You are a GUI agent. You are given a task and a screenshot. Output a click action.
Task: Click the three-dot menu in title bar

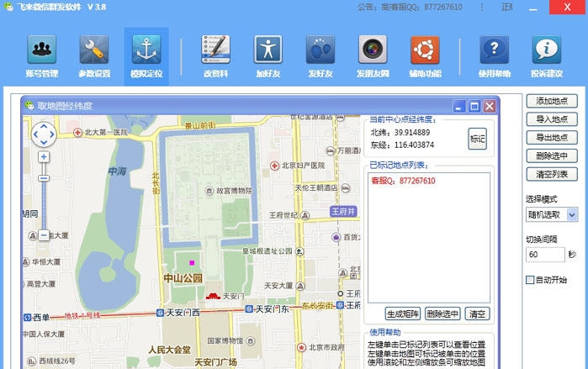point(482,7)
